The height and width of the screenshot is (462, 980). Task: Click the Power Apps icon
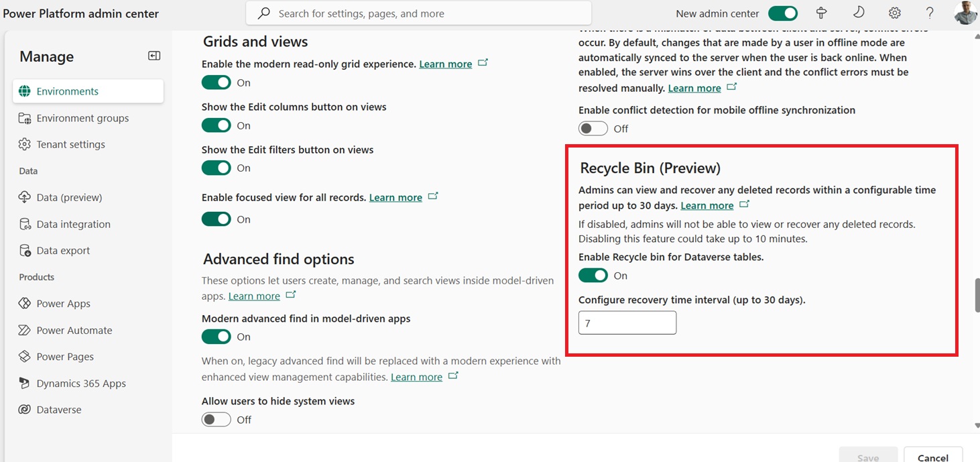tap(25, 304)
